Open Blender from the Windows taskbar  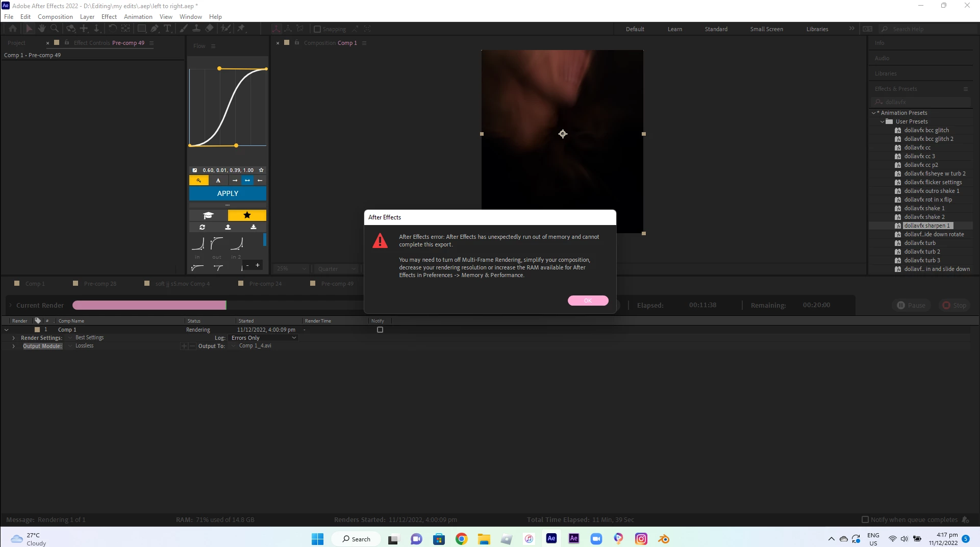pyautogui.click(x=664, y=539)
